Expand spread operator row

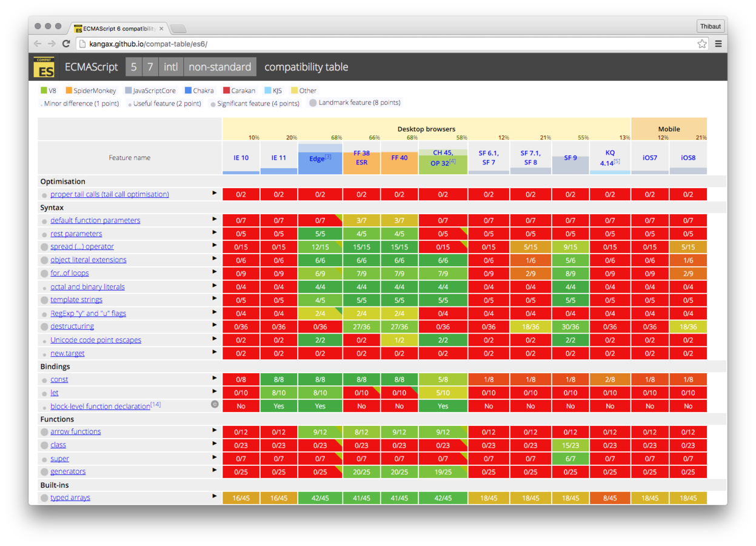(x=215, y=246)
